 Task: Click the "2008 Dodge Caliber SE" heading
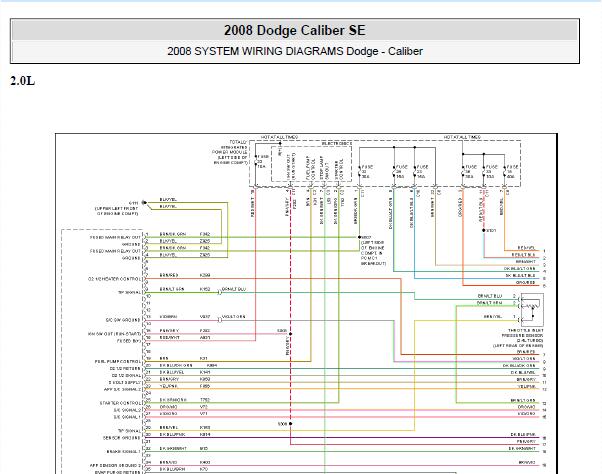coord(294,30)
